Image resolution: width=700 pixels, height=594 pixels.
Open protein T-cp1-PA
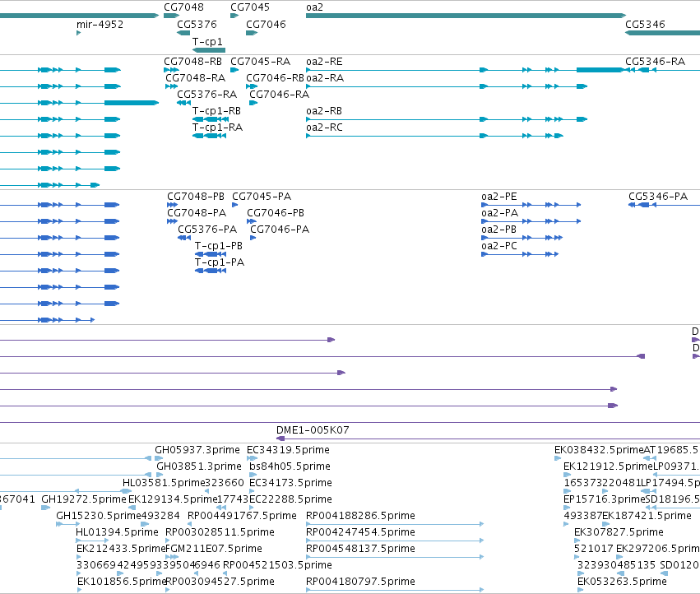click(220, 262)
